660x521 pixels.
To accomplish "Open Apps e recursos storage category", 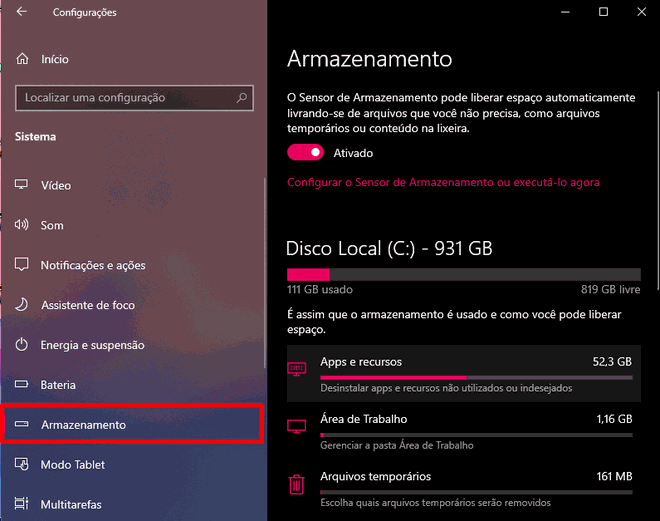I will pos(464,373).
